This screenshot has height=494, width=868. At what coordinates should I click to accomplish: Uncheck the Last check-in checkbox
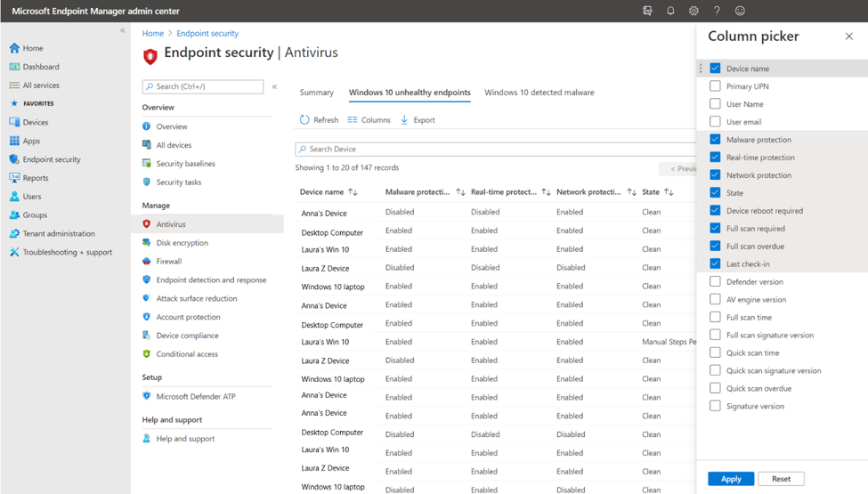715,263
